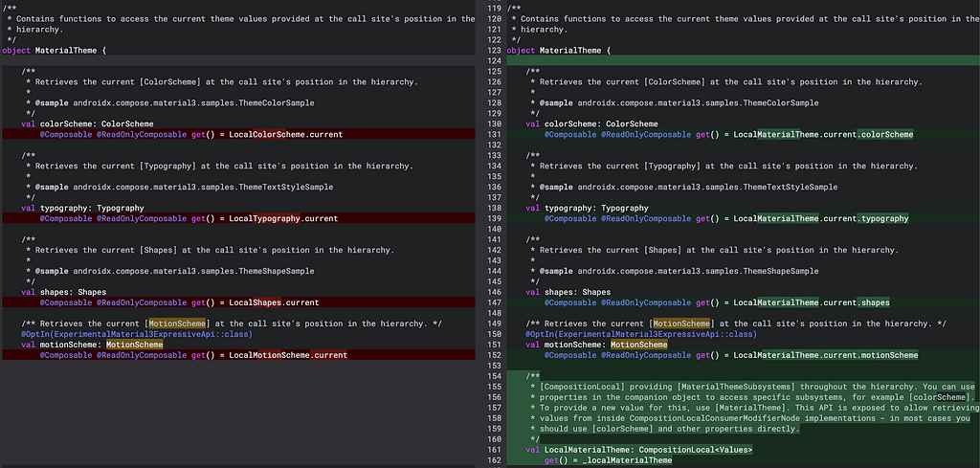Click the added .colorScheme suffix on line 131

pos(885,134)
